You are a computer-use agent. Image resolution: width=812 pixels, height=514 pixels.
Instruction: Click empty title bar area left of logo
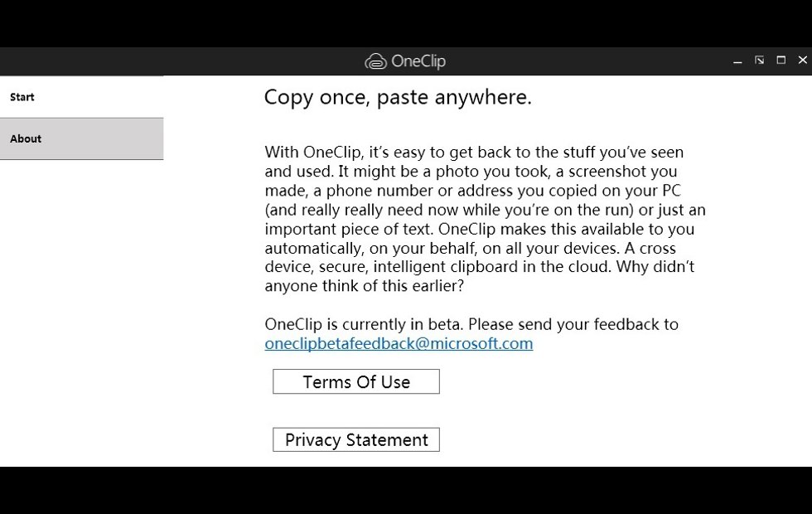click(166, 61)
